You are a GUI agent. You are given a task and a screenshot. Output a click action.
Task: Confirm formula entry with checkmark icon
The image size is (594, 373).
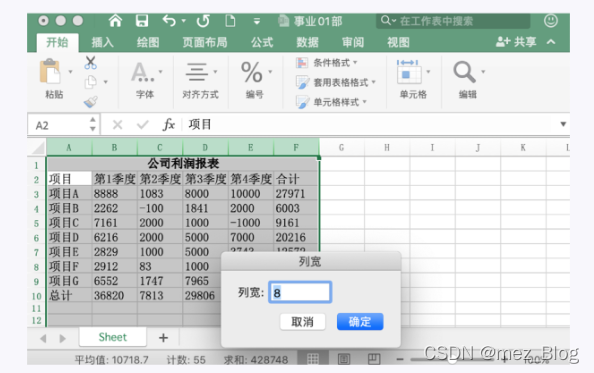142,125
